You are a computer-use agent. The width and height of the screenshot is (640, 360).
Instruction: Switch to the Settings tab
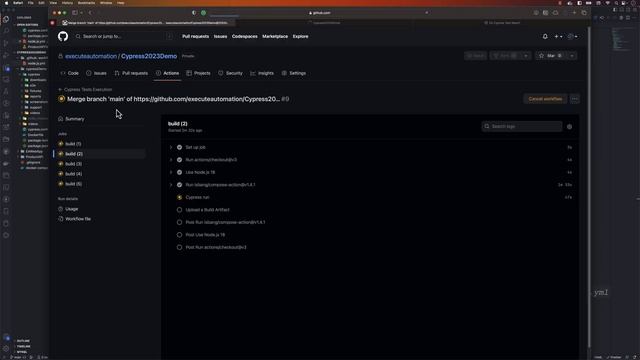point(294,73)
